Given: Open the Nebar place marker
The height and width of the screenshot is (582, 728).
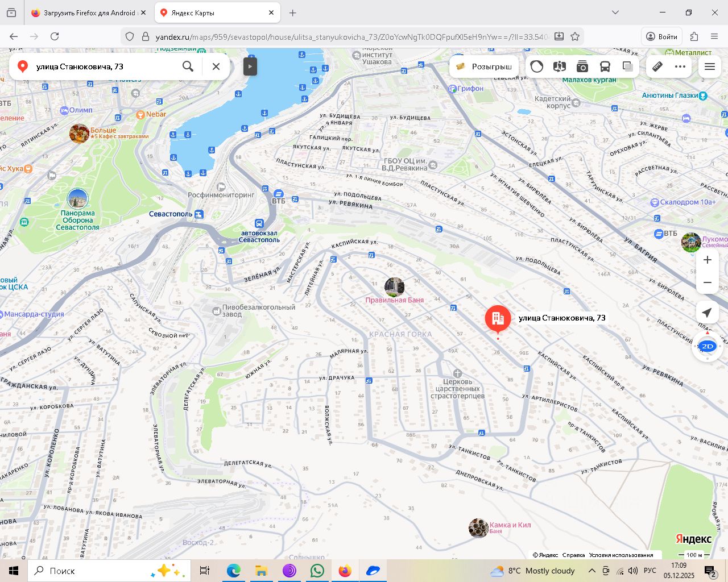Looking at the screenshot, I should point(140,114).
